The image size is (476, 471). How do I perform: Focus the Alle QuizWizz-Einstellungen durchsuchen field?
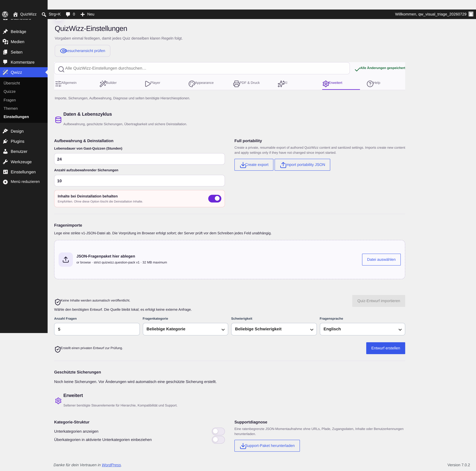pyautogui.click(x=202, y=68)
